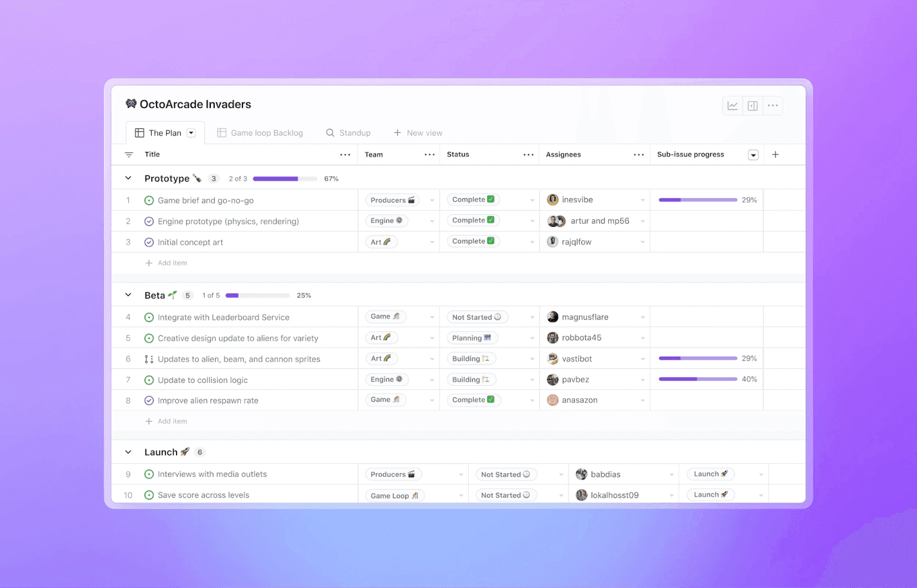Open the project options ellipsis icon

[x=773, y=105]
